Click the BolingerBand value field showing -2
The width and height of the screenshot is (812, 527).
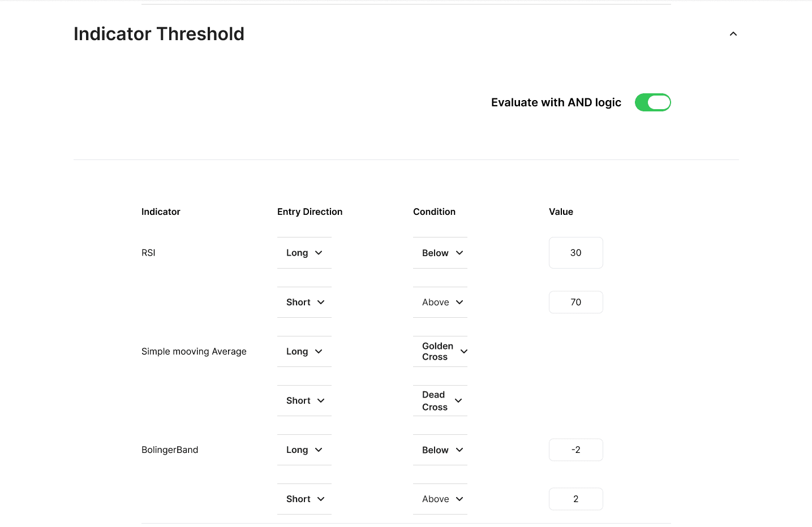point(575,450)
